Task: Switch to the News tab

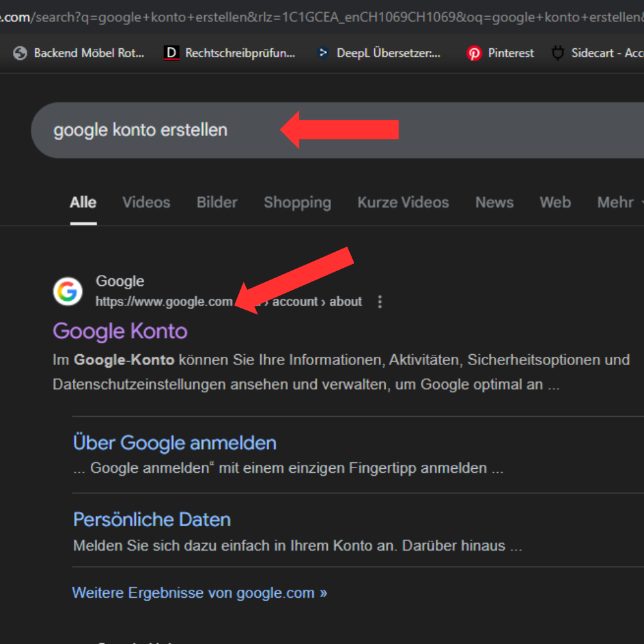Action: (494, 202)
